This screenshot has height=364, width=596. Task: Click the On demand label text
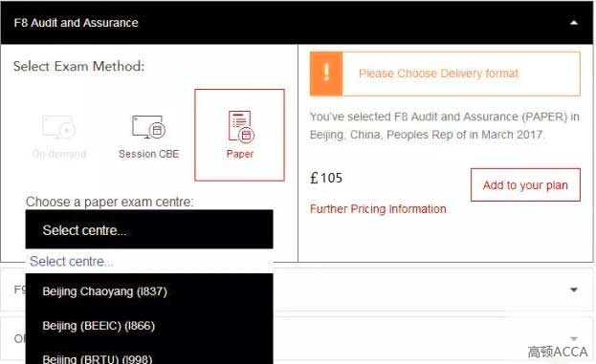click(x=59, y=154)
